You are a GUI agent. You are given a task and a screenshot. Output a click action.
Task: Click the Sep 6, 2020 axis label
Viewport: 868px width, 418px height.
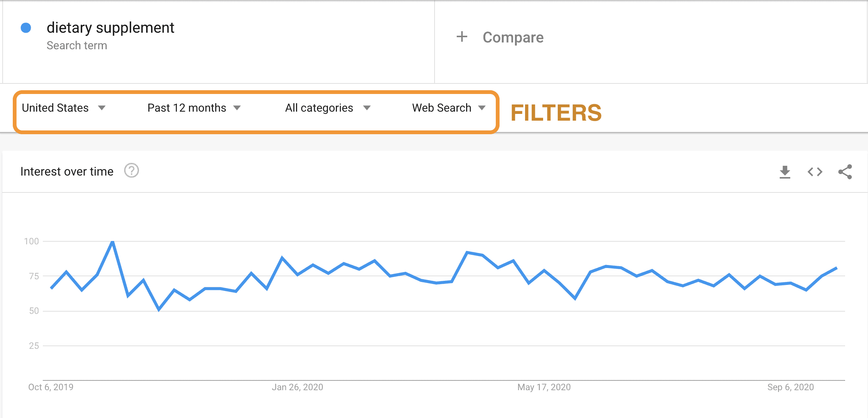[791, 387]
